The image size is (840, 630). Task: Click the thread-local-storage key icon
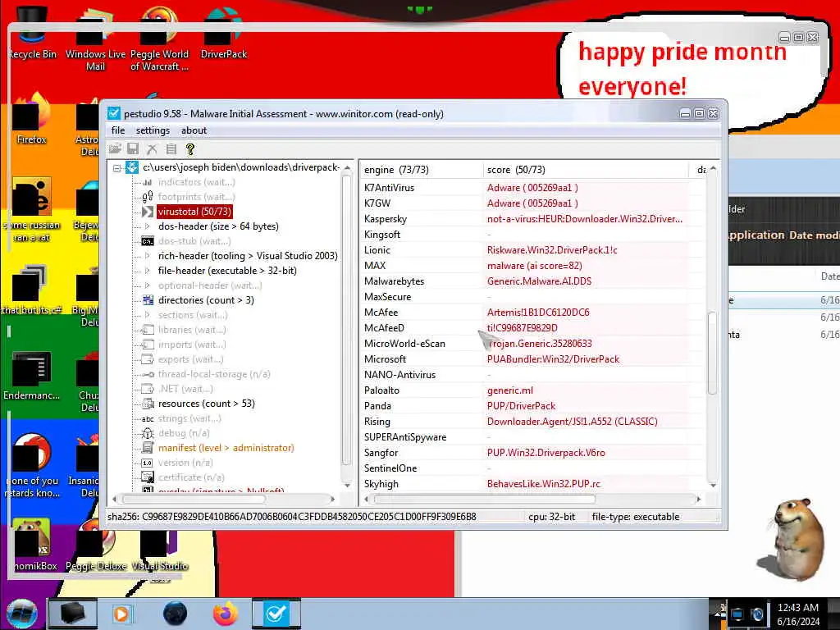[x=148, y=374]
